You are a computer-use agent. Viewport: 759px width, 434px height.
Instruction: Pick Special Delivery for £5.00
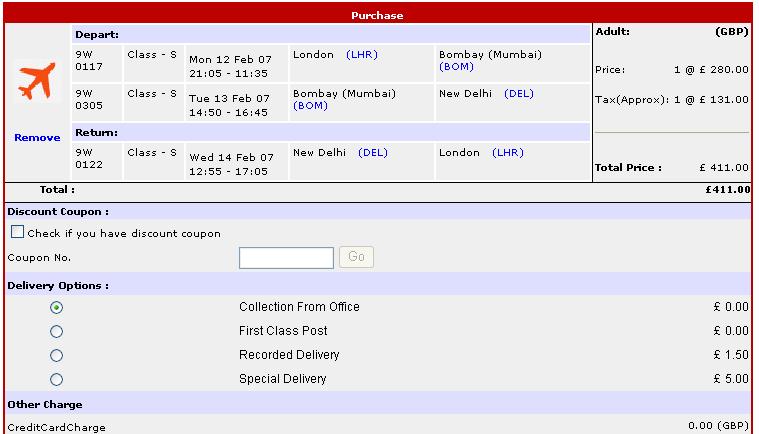click(56, 379)
